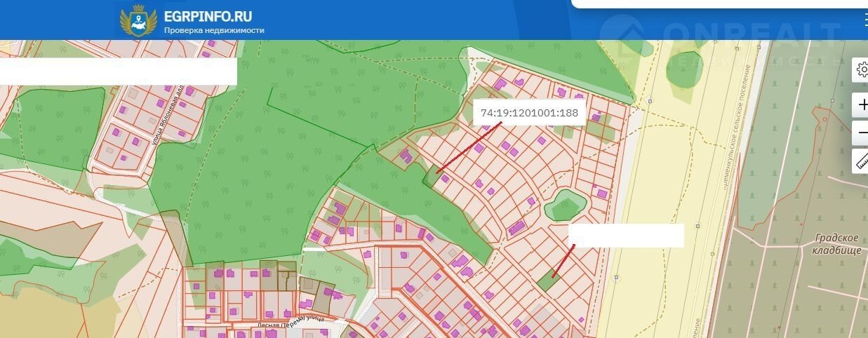Zoom in with the plus button
This screenshot has height=338, width=868.
coord(861,105)
